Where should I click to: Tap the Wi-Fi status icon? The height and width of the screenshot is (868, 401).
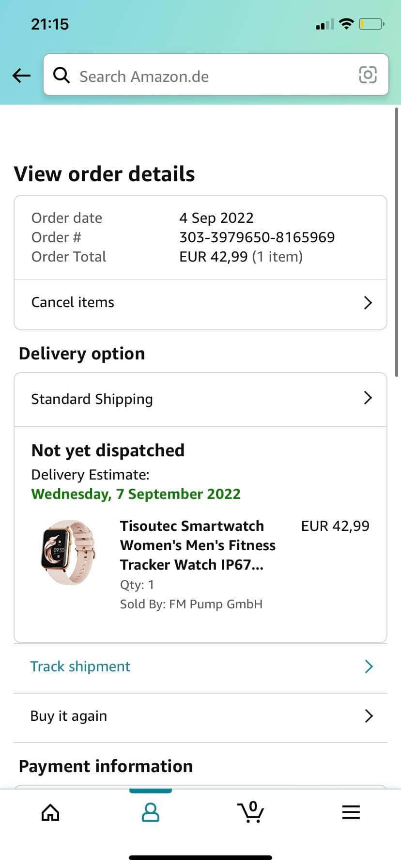(x=346, y=24)
